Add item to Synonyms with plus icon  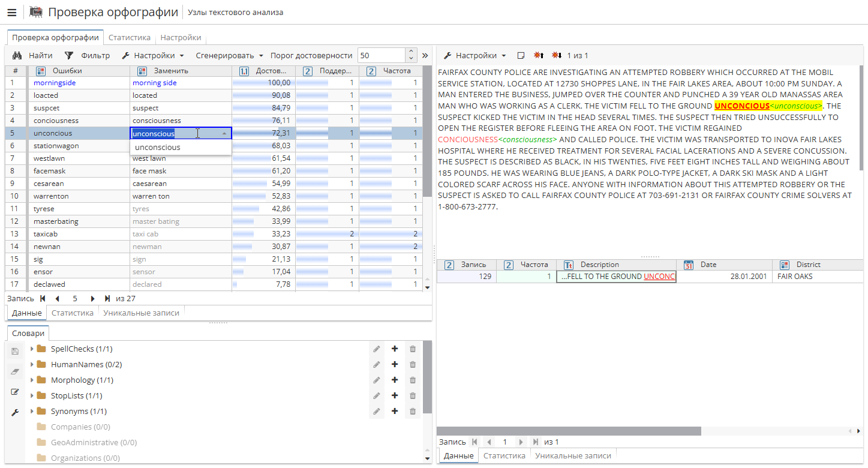[395, 411]
